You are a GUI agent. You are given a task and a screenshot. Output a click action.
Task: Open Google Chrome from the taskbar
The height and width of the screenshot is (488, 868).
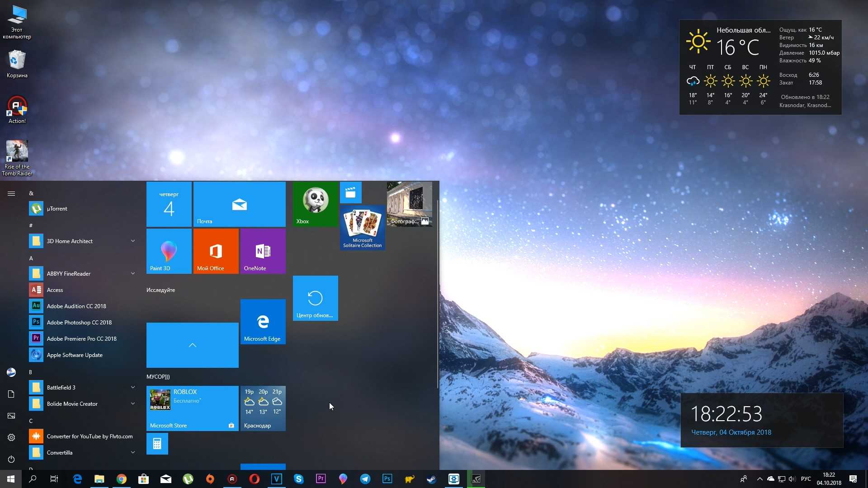121,479
